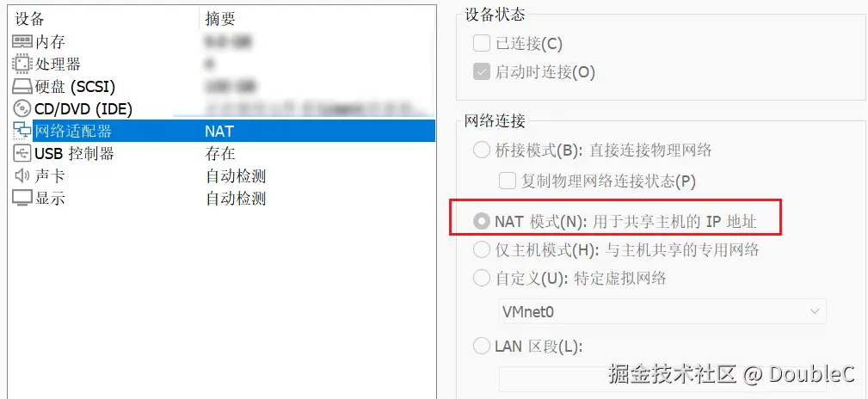Click the 摘要 summary column header
Image resolution: width=868 pixels, height=399 pixels.
pyautogui.click(x=220, y=19)
